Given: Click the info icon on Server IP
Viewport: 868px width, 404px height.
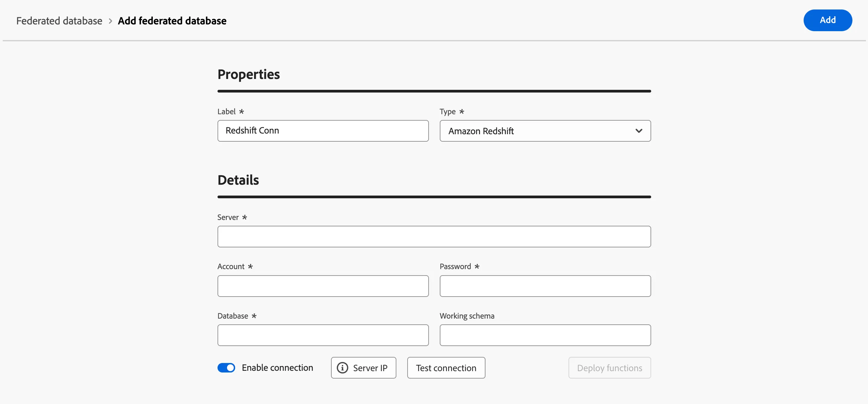Looking at the screenshot, I should point(342,368).
